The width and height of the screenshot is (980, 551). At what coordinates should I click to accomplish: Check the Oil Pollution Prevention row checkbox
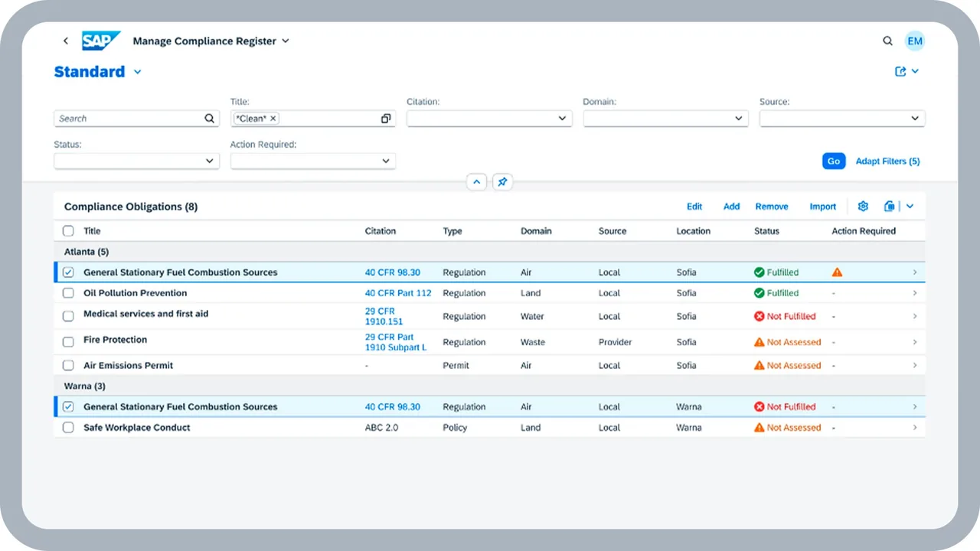tap(68, 293)
